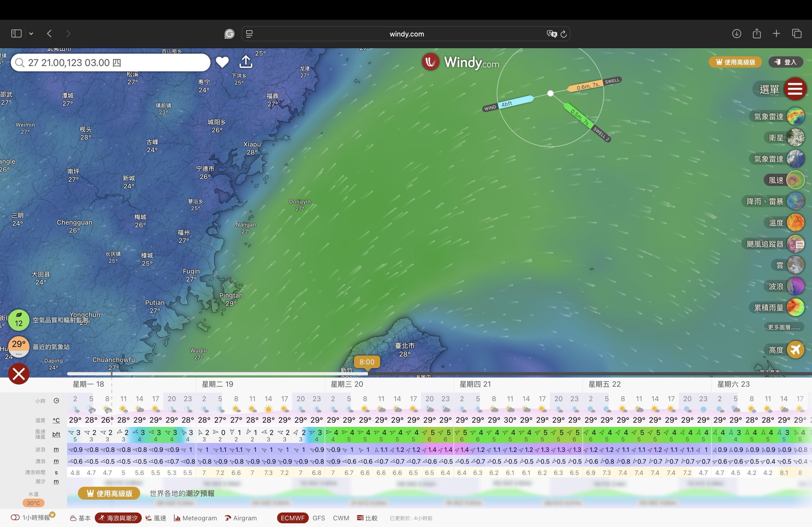Select the wind speed layer icon
The image size is (812, 527).
pyautogui.click(x=795, y=180)
